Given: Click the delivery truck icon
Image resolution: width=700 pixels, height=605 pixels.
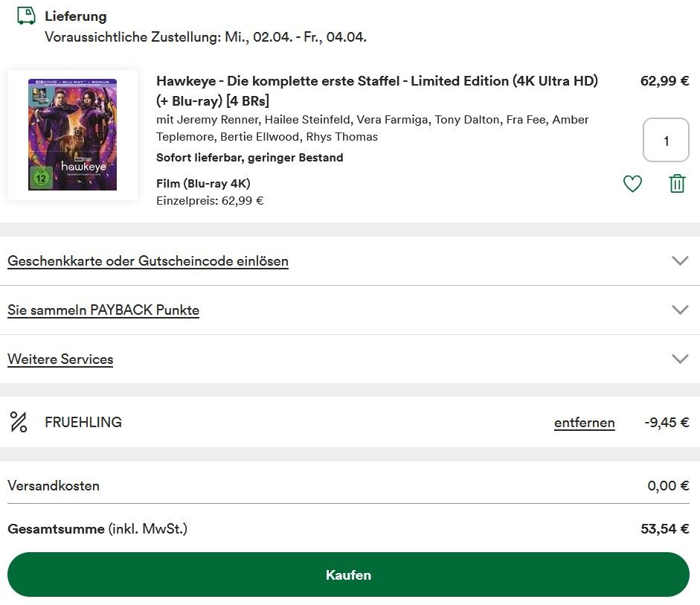Looking at the screenshot, I should [x=26, y=16].
